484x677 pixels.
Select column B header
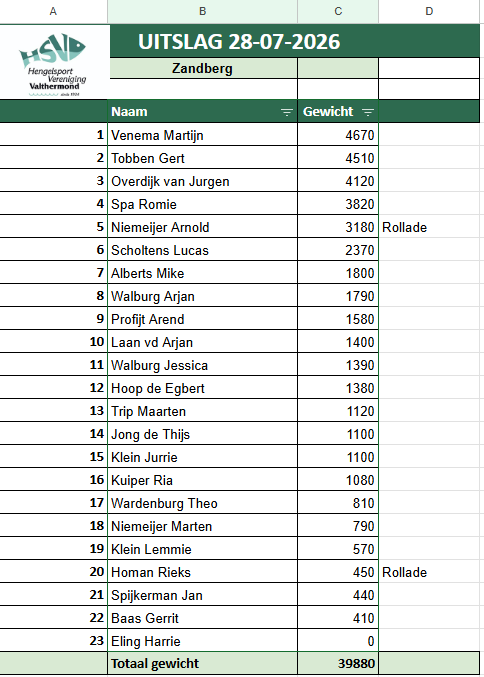click(202, 11)
